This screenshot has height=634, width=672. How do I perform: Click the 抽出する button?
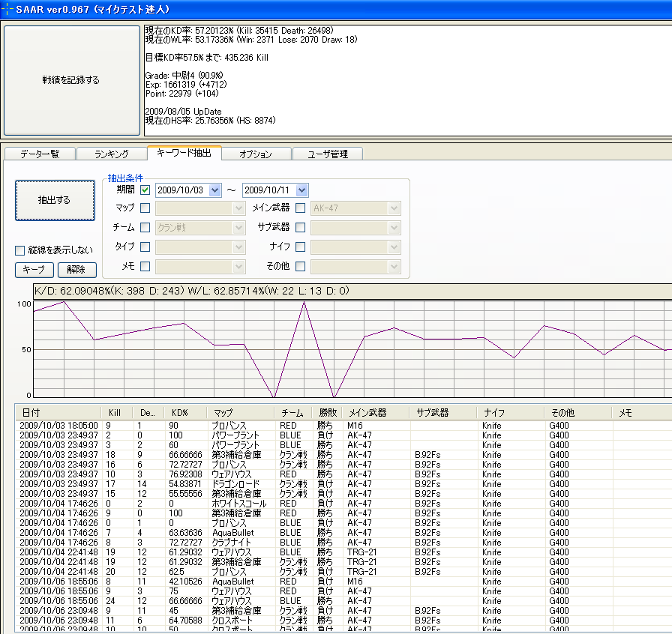55,200
